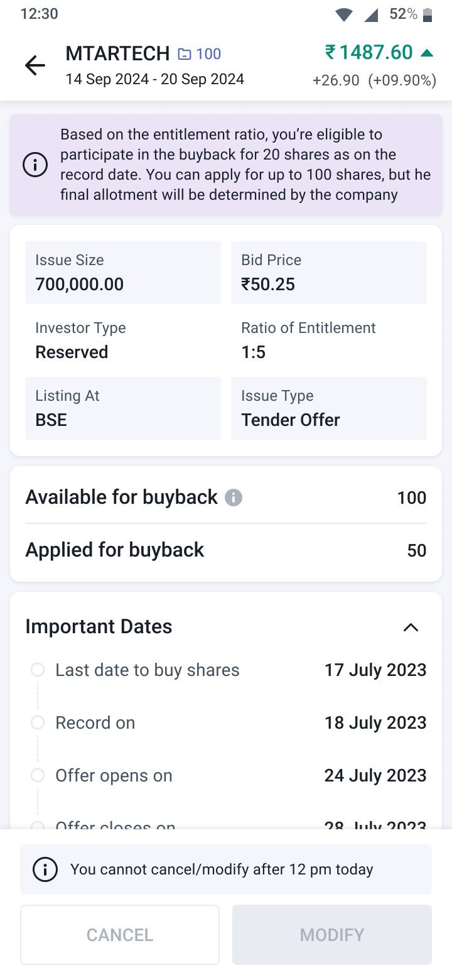
Task: Tap the info icon in the entitlement banner
Action: click(35, 165)
